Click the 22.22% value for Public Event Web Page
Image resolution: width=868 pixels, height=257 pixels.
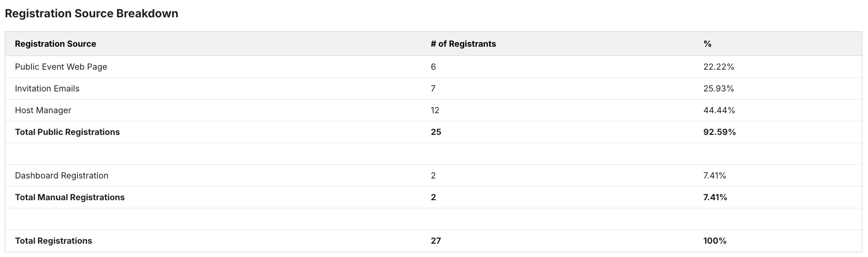719,67
